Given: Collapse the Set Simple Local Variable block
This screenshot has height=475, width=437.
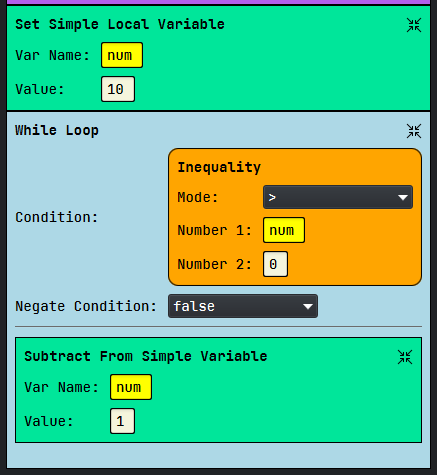Looking at the screenshot, I should 414,25.
